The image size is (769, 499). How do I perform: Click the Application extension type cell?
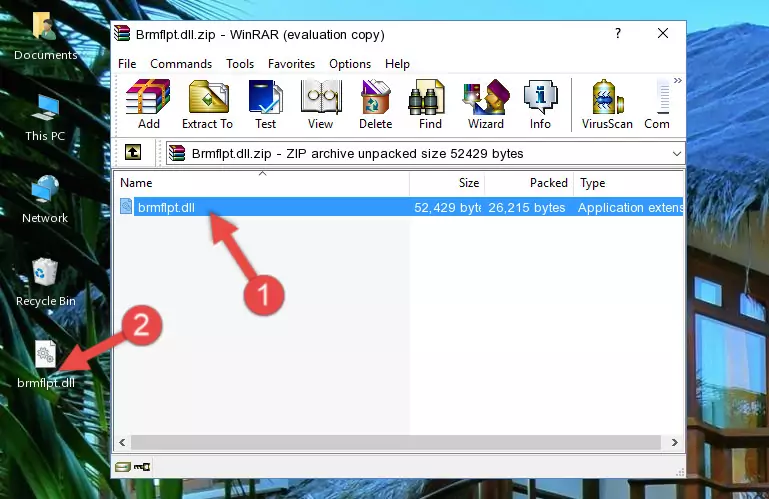tap(630, 208)
